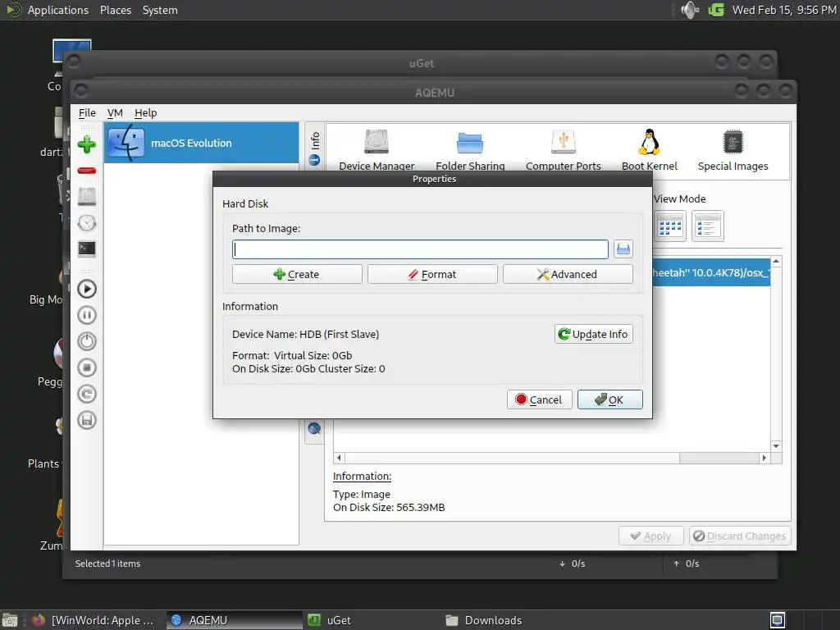Viewport: 840px width, 630px height.
Task: Click the Format button
Action: pyautogui.click(x=432, y=274)
